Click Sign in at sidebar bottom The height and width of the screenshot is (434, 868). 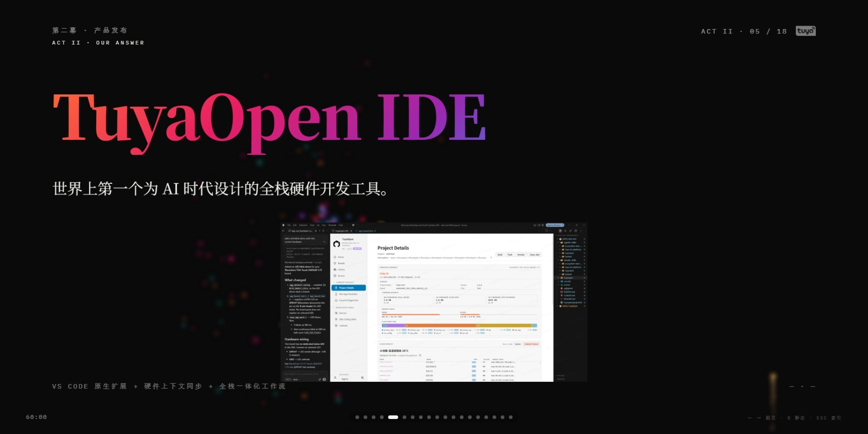pyautogui.click(x=344, y=379)
